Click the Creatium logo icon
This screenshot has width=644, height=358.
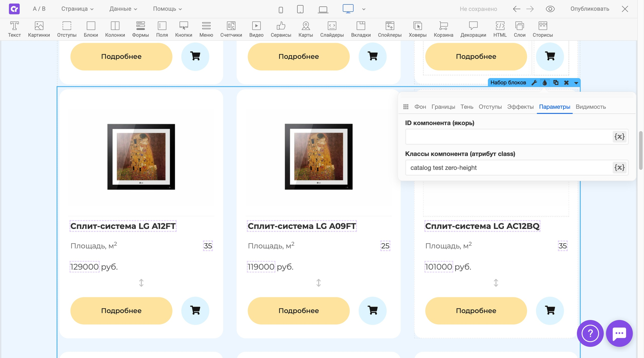14,9
